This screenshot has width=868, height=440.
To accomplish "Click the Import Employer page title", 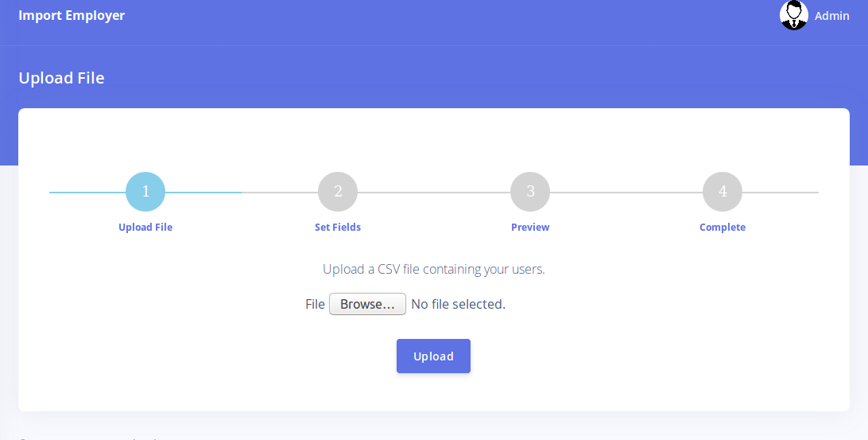I will (x=72, y=15).
